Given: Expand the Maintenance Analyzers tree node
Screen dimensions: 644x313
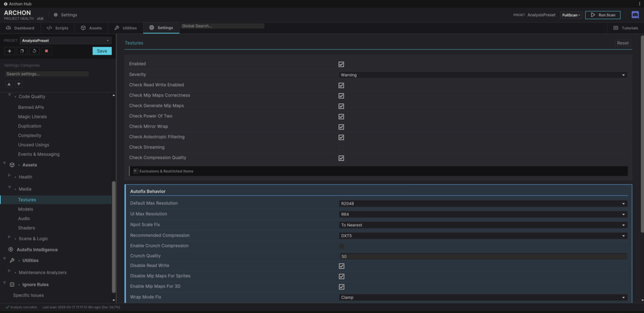Looking at the screenshot, I should click(x=10, y=271).
